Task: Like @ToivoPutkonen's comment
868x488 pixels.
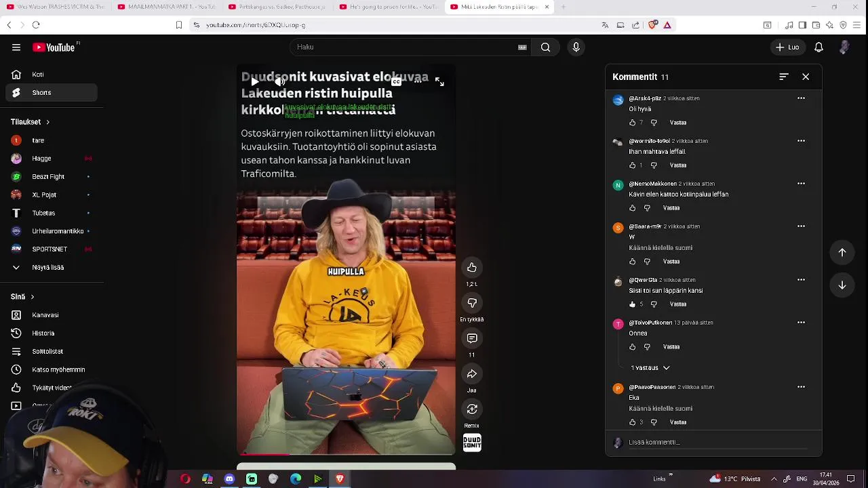Action: click(633, 347)
